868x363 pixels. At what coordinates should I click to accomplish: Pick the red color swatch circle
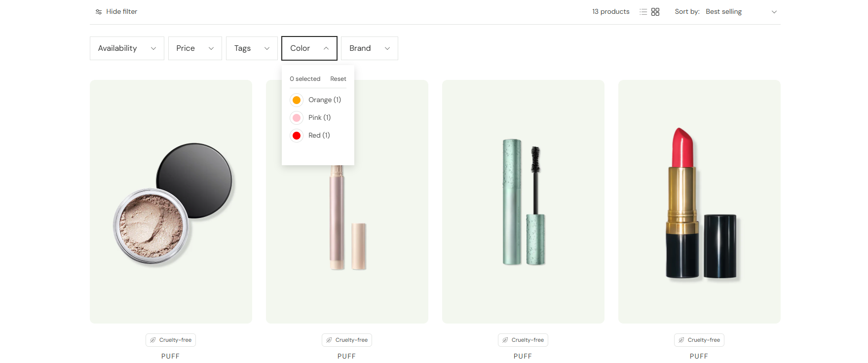pos(297,136)
